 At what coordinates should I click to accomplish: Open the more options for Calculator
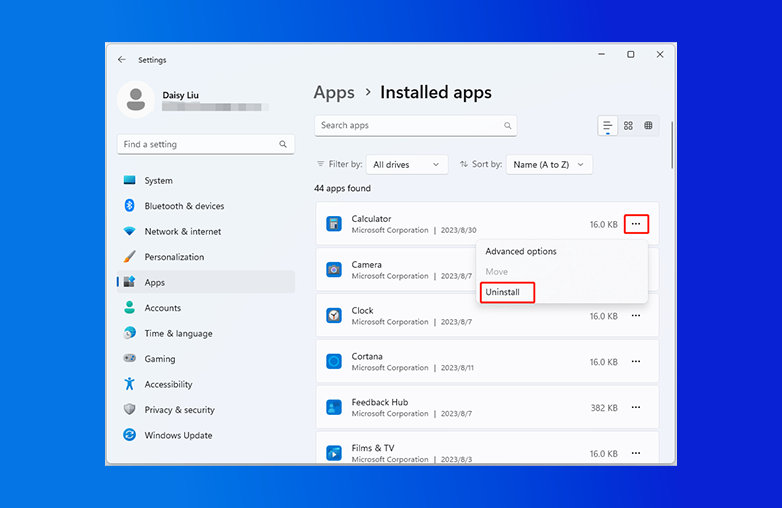(636, 224)
